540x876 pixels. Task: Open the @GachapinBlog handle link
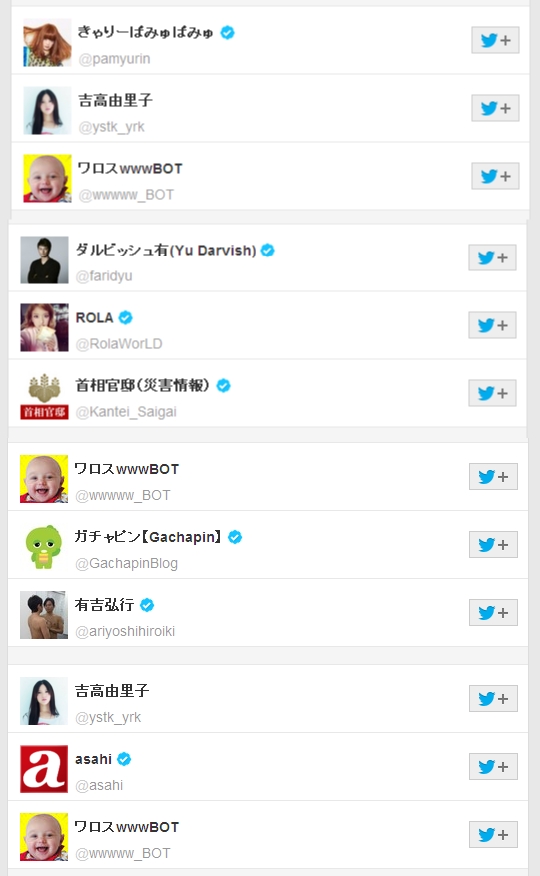126,563
